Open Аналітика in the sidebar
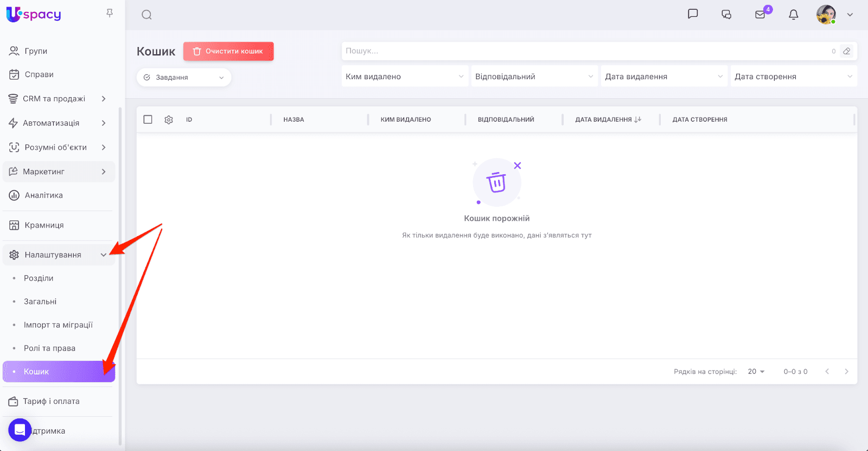 59,195
